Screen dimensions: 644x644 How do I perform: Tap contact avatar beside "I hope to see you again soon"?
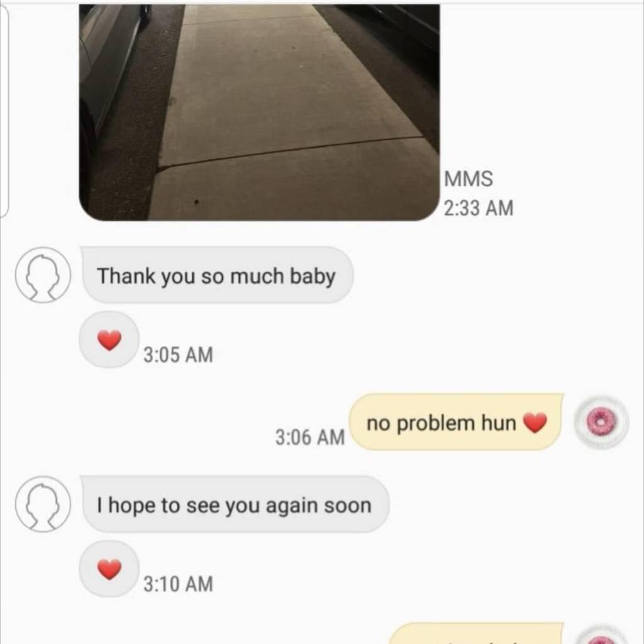pos(43,504)
